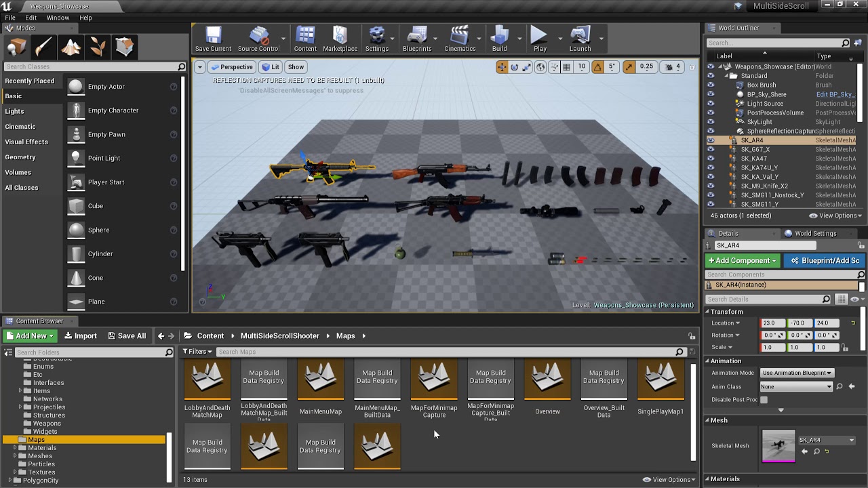This screenshot has width=868, height=488.
Task: Select the Weapons folder in tree
Action: tap(47, 424)
